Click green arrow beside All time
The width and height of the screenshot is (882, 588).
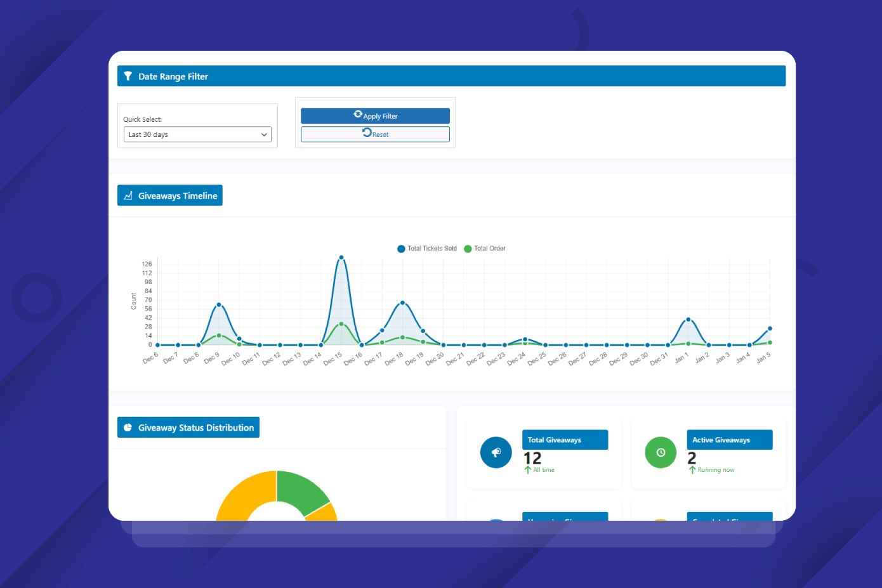coord(527,470)
